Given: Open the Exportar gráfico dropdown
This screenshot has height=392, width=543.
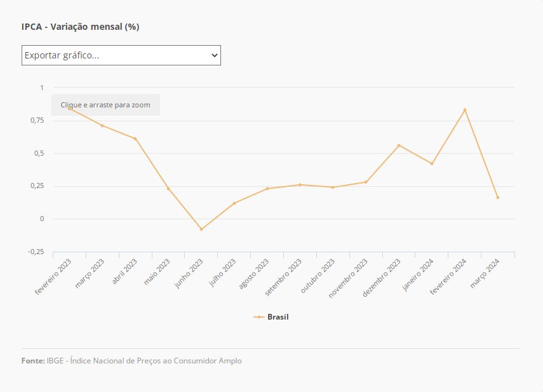Looking at the screenshot, I should [121, 55].
